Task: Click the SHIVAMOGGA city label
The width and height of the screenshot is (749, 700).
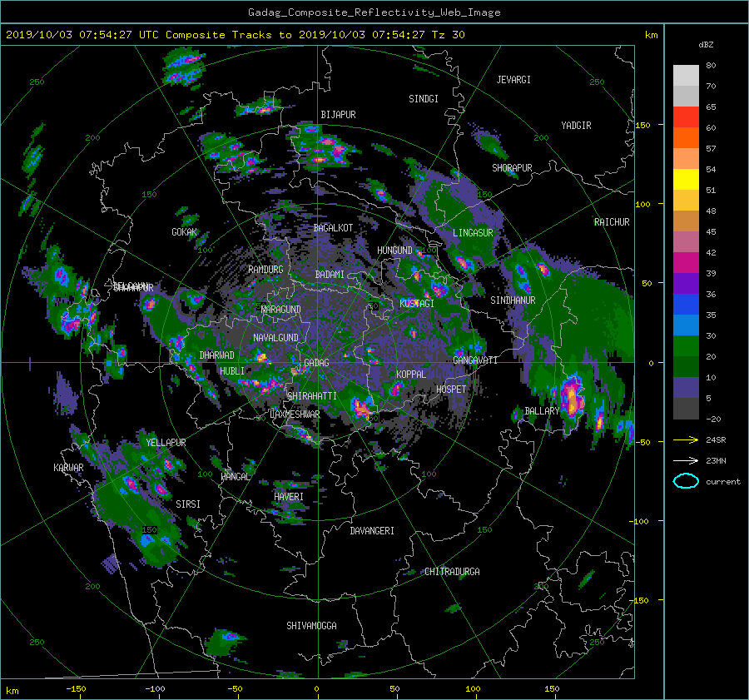Action: [311, 625]
